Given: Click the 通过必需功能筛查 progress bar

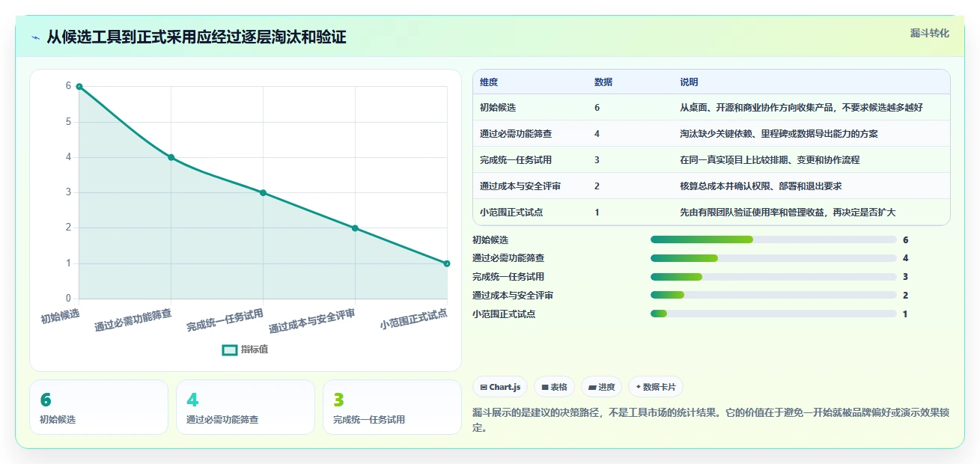Looking at the screenshot, I should coord(773,258).
